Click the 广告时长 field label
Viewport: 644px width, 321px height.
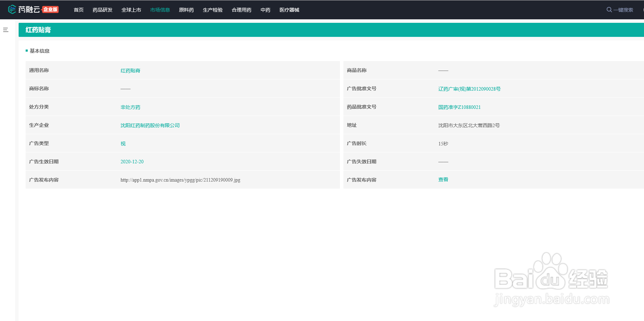[x=357, y=143]
